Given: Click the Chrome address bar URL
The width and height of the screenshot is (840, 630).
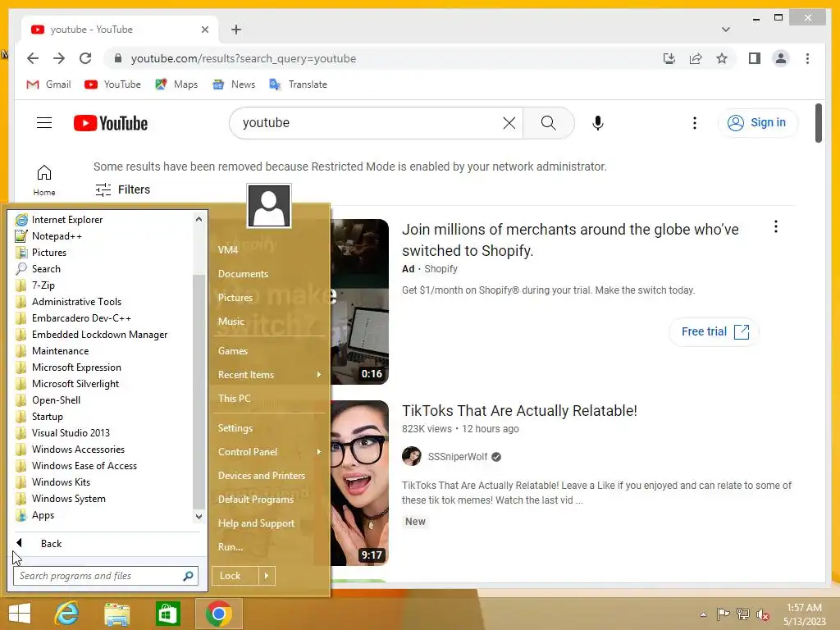Looking at the screenshot, I should point(244,58).
